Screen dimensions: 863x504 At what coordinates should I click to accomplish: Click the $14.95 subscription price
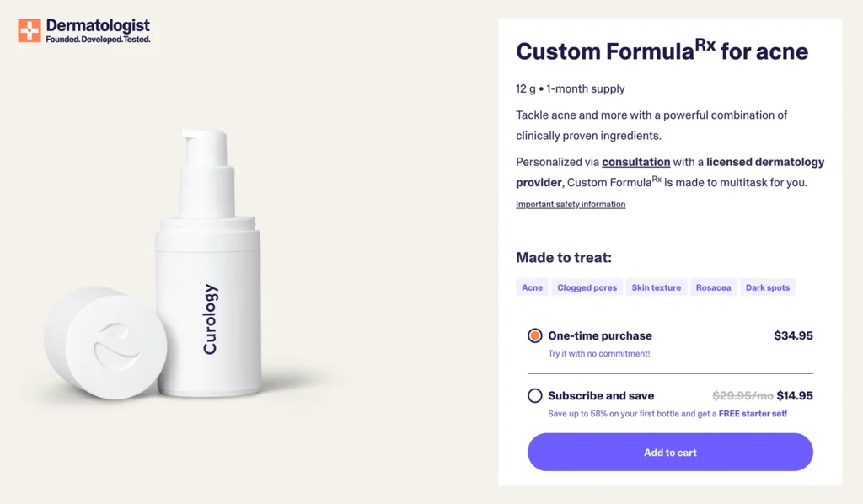[794, 395]
